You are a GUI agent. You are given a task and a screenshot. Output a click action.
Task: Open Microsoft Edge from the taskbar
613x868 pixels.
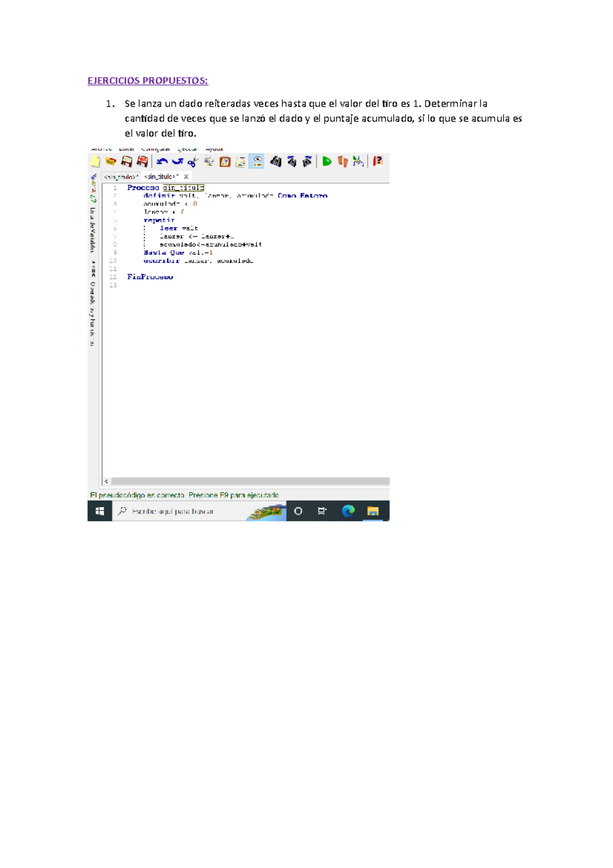348,511
